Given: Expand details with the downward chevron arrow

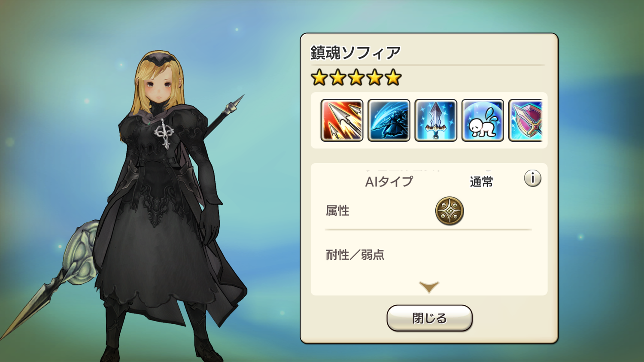Looking at the screenshot, I should (429, 287).
